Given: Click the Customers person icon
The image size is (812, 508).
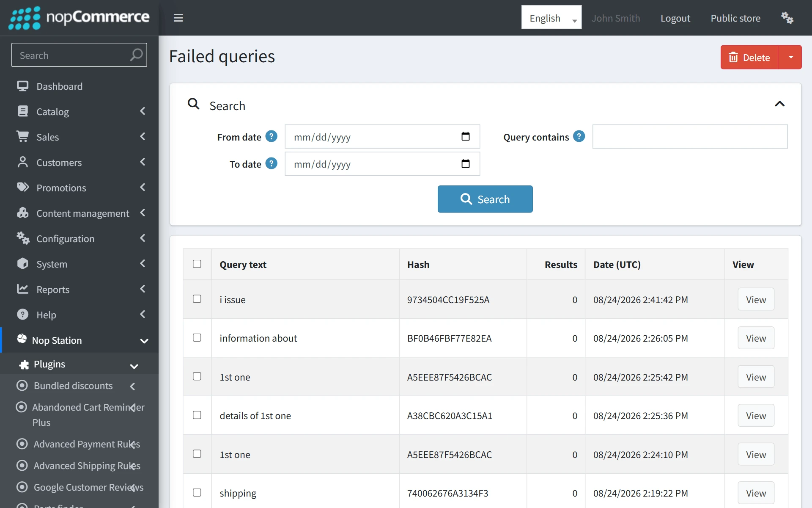Looking at the screenshot, I should [23, 162].
